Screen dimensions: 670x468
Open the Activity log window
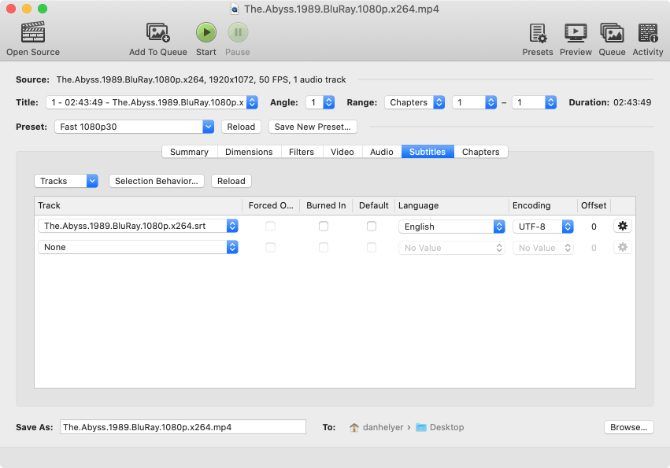click(648, 39)
